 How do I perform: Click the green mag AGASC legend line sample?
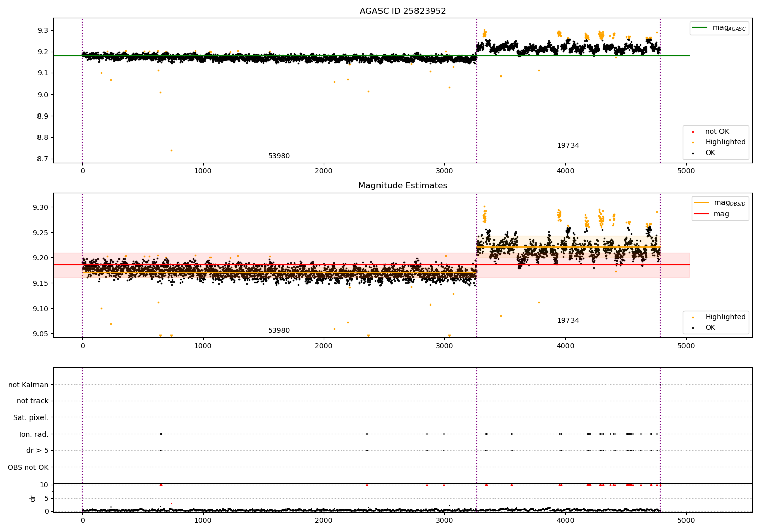click(x=701, y=28)
